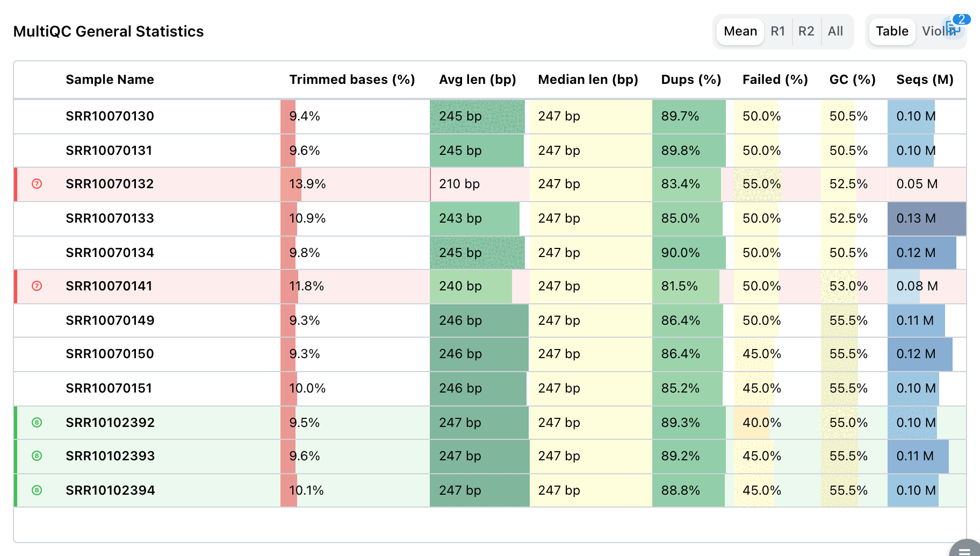Click the 0.05 M sequences cell
The width and height of the screenshot is (980, 556).
927,184
